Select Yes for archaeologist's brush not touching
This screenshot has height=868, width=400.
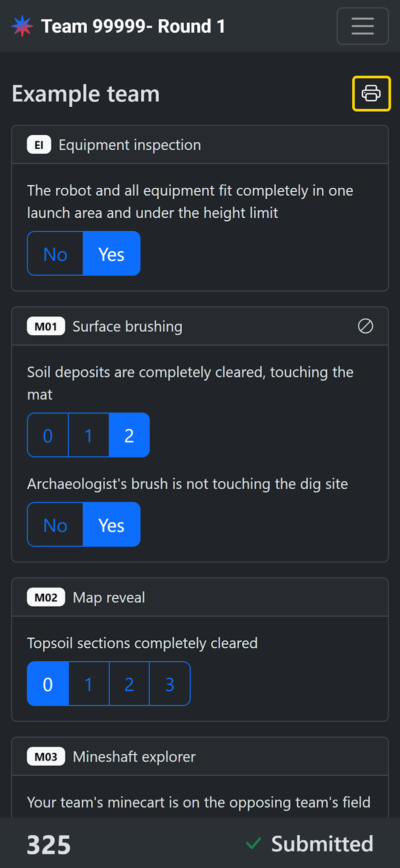pos(111,525)
